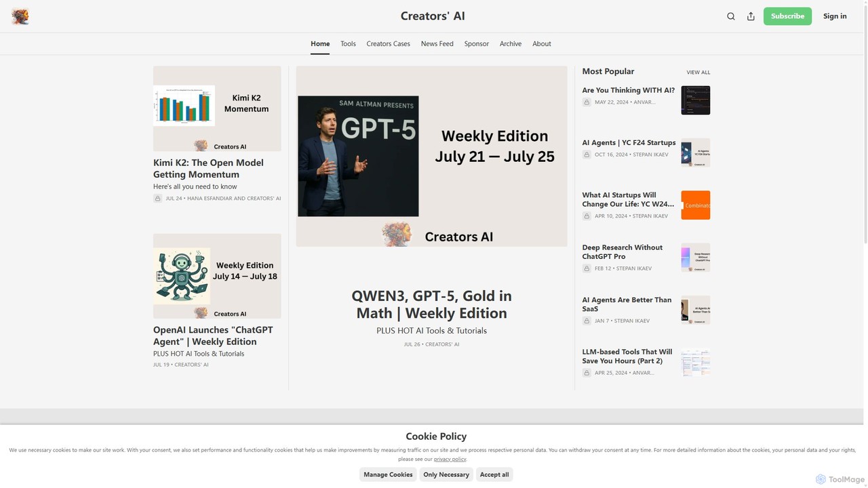Click 'Here's all you need to know' subtitle

click(195, 187)
